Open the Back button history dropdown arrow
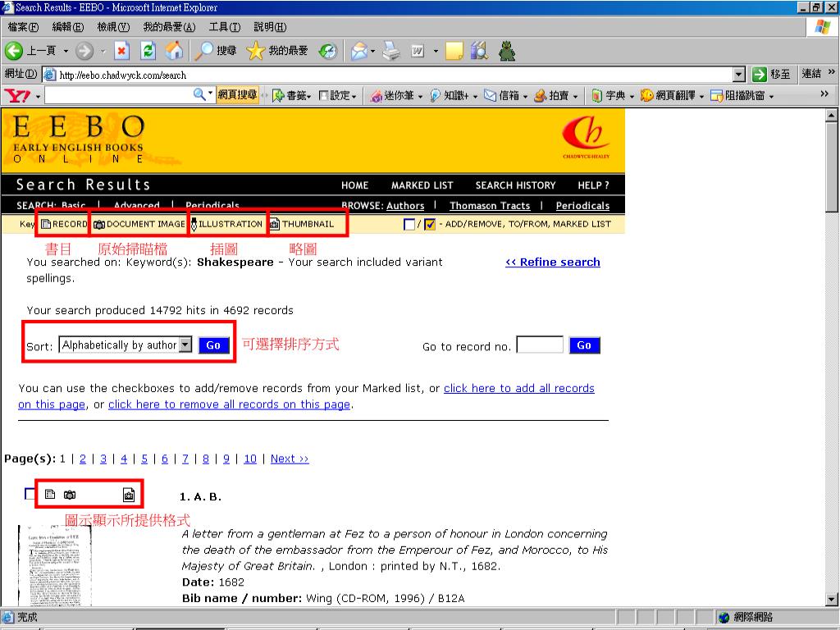840x630 pixels. coord(66,52)
